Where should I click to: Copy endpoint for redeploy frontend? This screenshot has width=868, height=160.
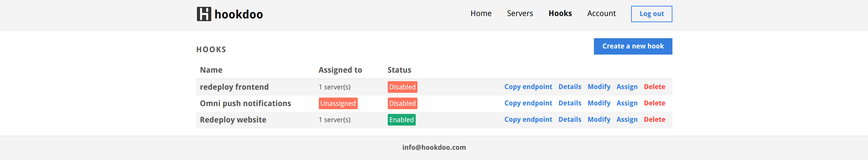point(528,87)
